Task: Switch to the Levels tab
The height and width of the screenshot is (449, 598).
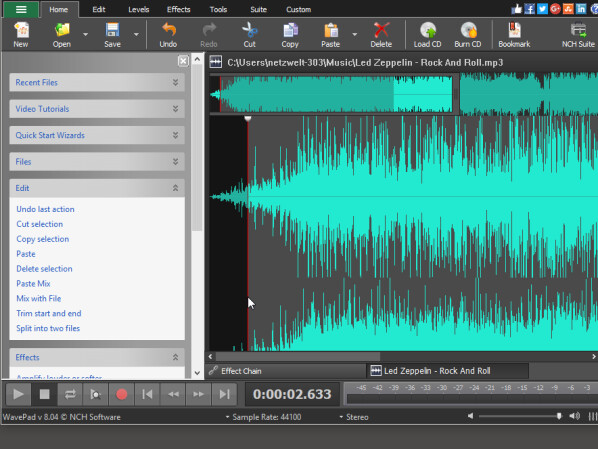Action: [138, 10]
